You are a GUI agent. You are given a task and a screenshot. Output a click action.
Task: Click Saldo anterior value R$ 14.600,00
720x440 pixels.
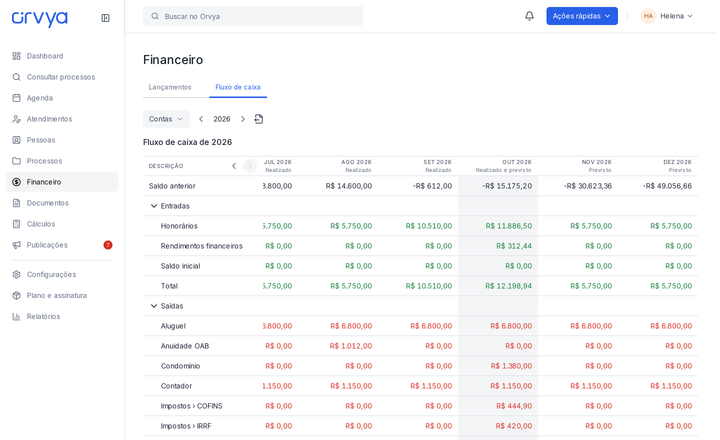point(349,186)
